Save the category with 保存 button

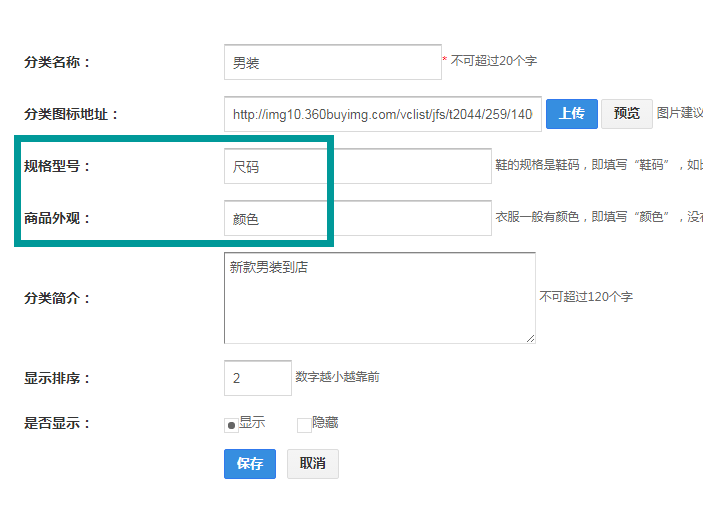[249, 464]
